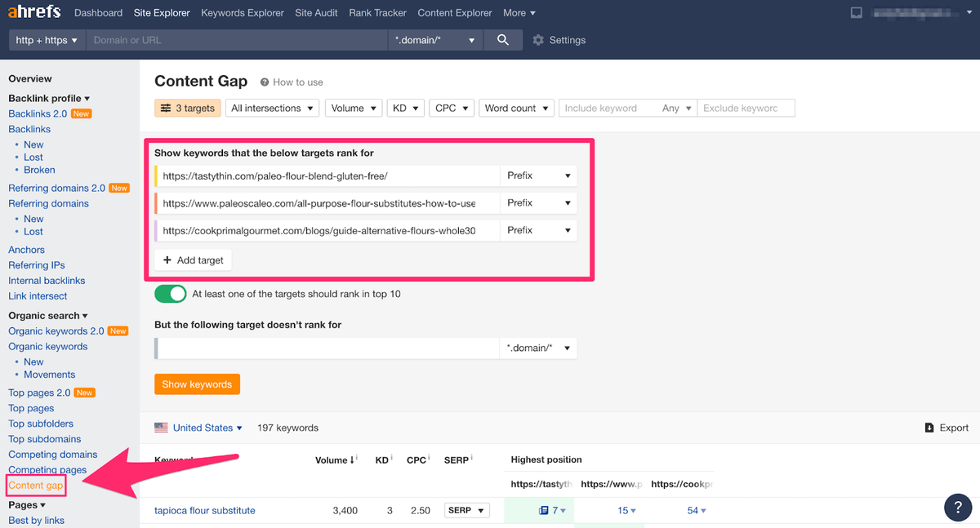The image size is (980, 528).
Task: Click the Exclude keyword field
Action: point(746,108)
